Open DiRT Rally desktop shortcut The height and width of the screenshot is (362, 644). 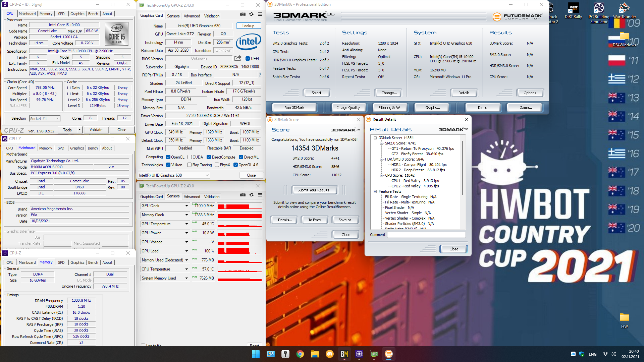(x=573, y=11)
